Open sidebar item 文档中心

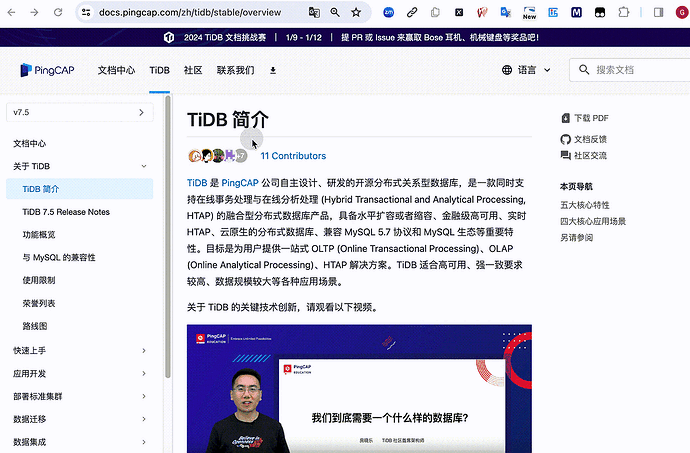29,144
